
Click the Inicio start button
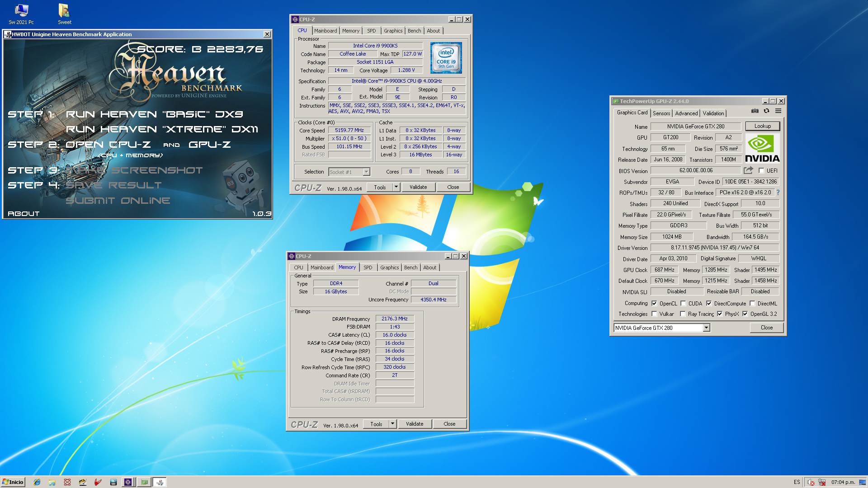(x=13, y=482)
